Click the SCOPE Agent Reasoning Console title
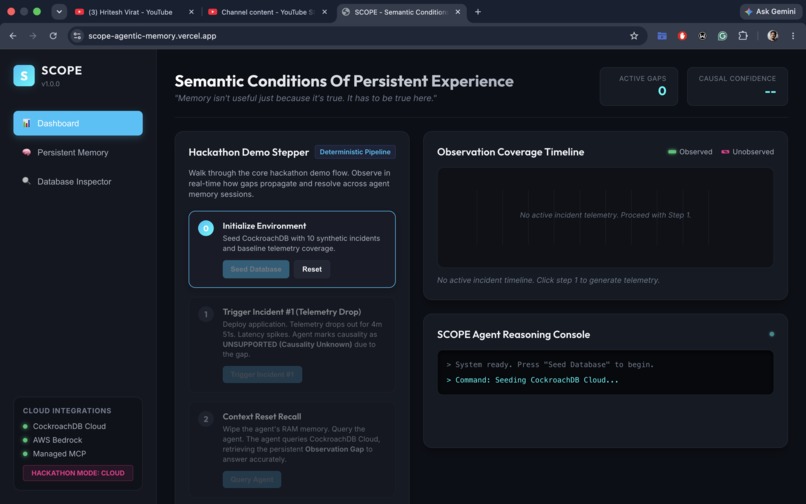 (513, 335)
